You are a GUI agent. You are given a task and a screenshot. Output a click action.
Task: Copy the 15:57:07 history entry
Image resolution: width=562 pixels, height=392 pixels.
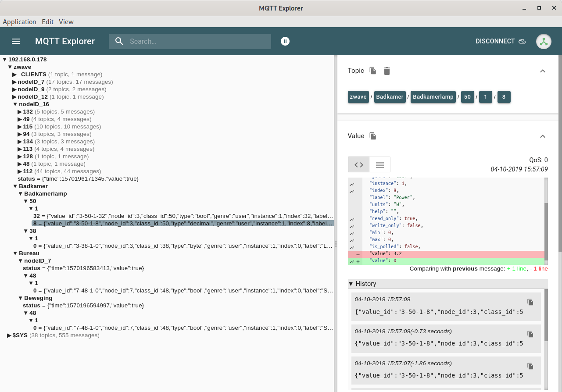coord(530,366)
